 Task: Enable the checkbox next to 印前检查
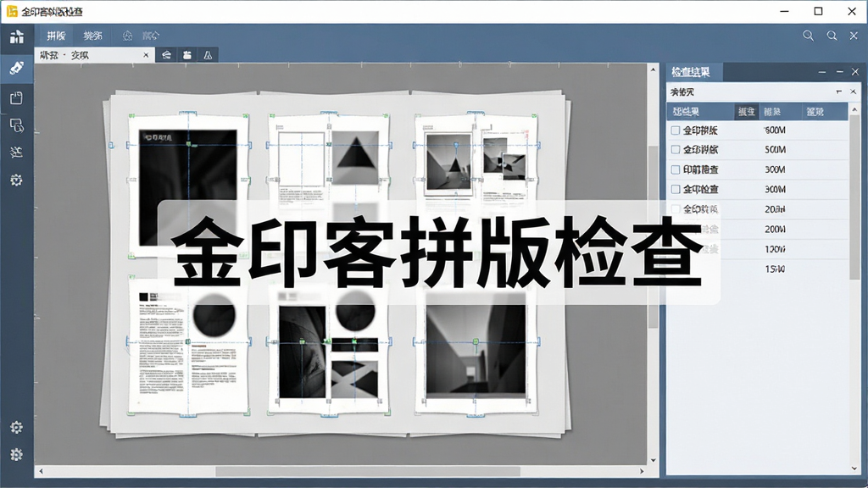(x=676, y=169)
